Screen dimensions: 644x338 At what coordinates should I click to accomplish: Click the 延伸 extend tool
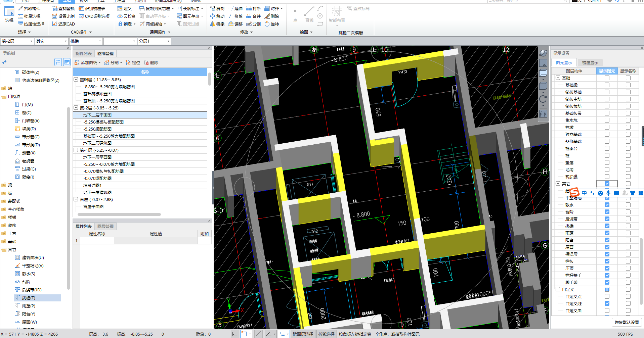coord(235,8)
